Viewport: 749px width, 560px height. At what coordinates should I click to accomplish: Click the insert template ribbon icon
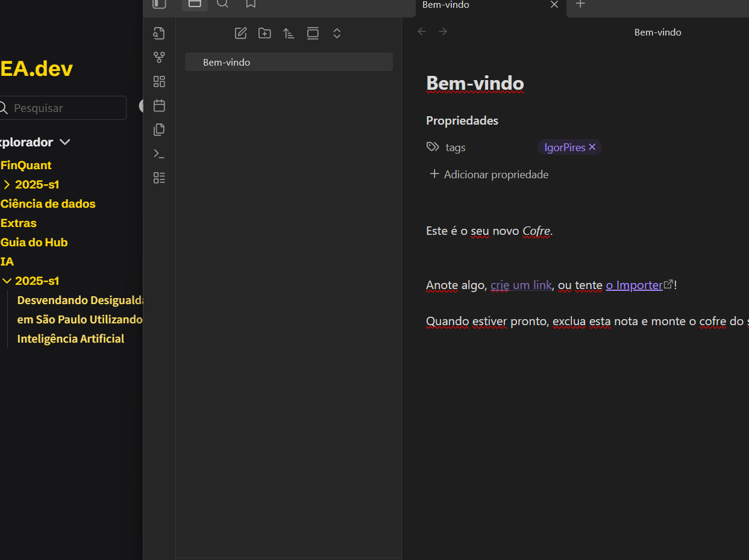pos(159,129)
